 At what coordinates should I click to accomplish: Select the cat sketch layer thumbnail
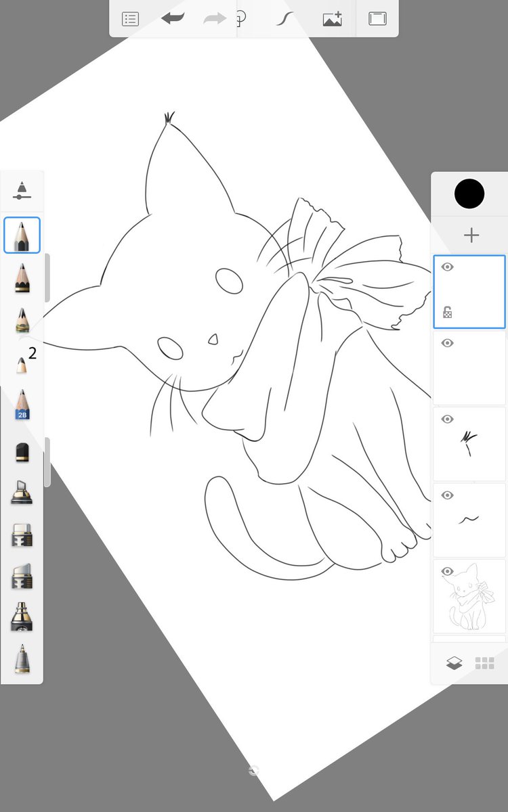coord(469,596)
